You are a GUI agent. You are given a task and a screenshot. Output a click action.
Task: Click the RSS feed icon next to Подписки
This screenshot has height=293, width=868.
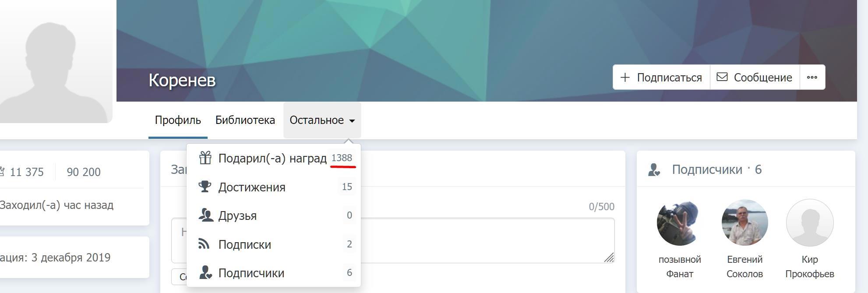click(x=204, y=244)
